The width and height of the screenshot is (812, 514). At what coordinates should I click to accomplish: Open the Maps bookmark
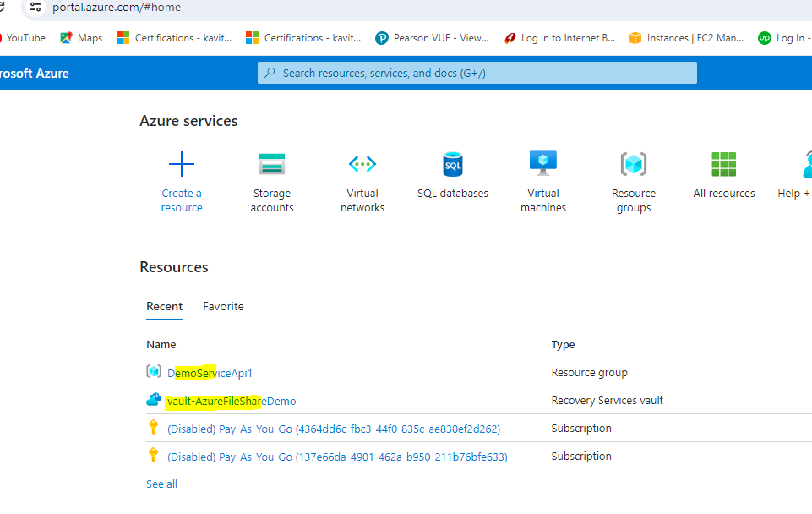(x=81, y=38)
